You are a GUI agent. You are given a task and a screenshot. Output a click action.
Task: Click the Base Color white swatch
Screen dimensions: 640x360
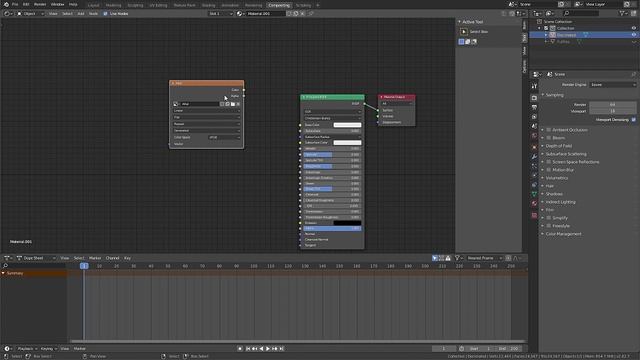tap(347, 125)
